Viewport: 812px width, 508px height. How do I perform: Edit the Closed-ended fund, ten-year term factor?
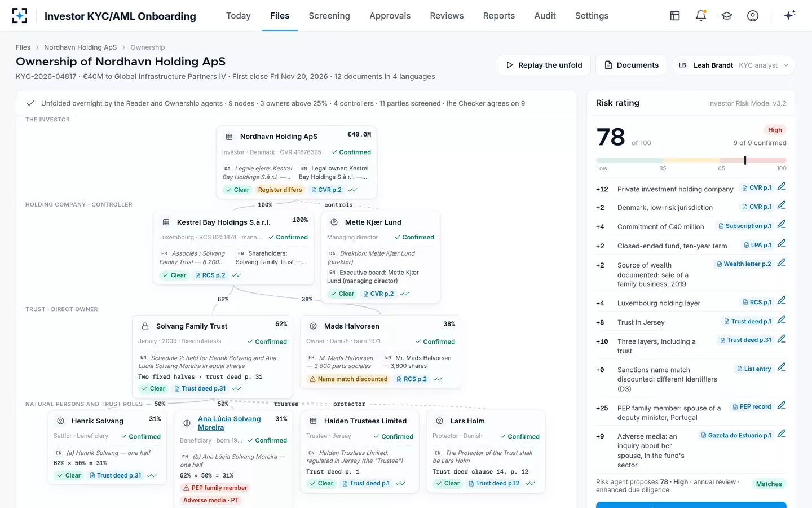tap(782, 244)
